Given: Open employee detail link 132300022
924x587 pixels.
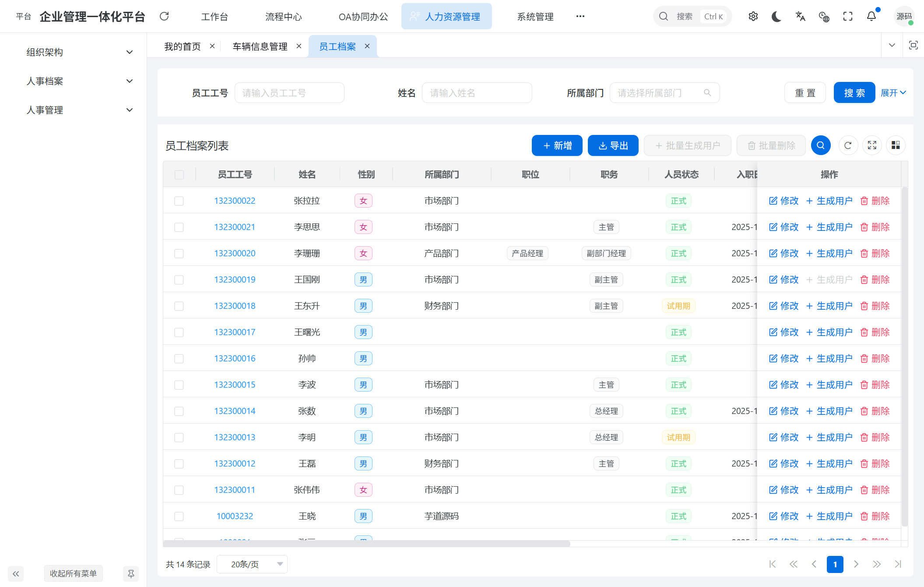Looking at the screenshot, I should (x=235, y=201).
